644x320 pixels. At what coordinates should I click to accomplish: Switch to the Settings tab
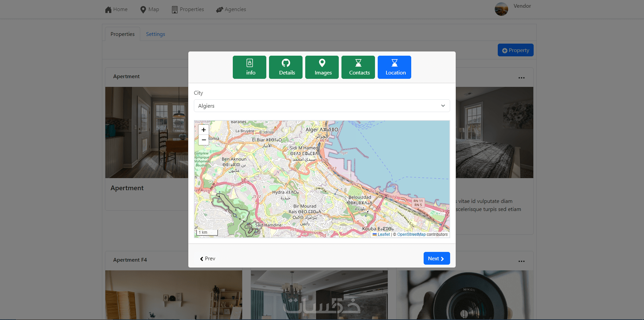(156, 34)
